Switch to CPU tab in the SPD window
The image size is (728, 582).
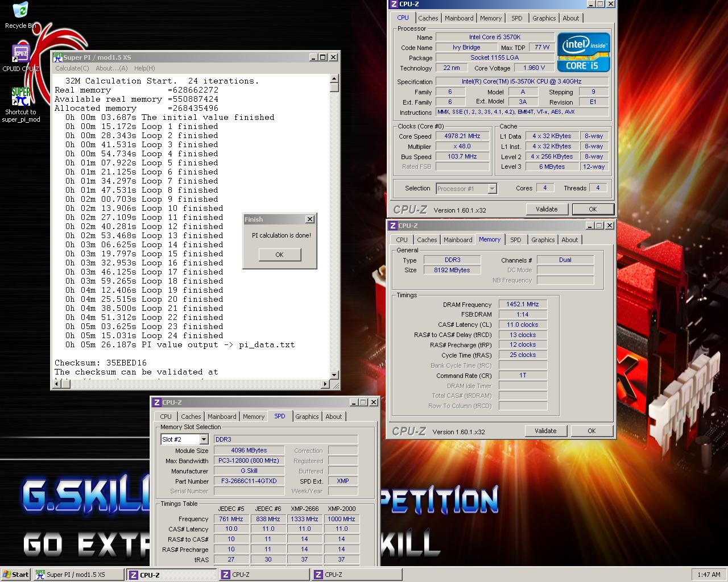click(166, 417)
